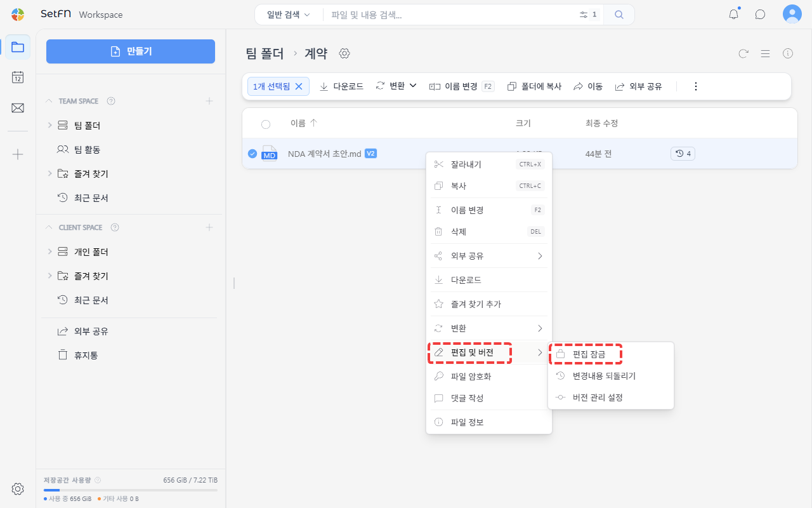Open the notifications bell
This screenshot has height=508, width=812.
click(734, 14)
